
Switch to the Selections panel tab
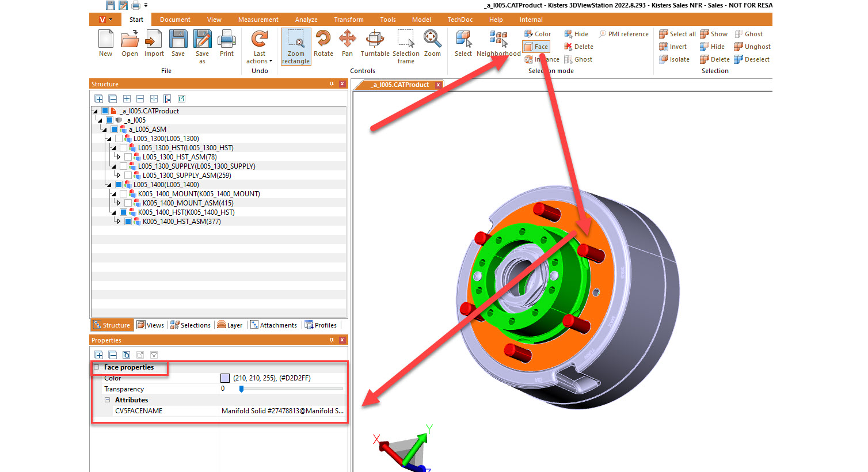tap(191, 325)
